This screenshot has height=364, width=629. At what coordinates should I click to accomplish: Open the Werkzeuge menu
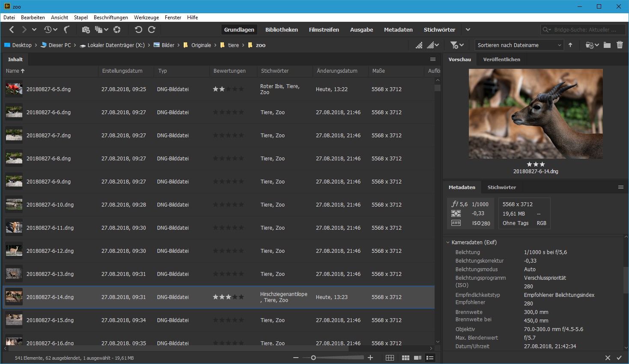146,18
